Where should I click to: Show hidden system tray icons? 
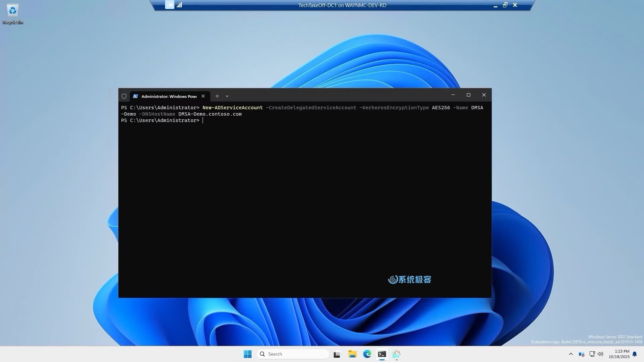(x=571, y=354)
